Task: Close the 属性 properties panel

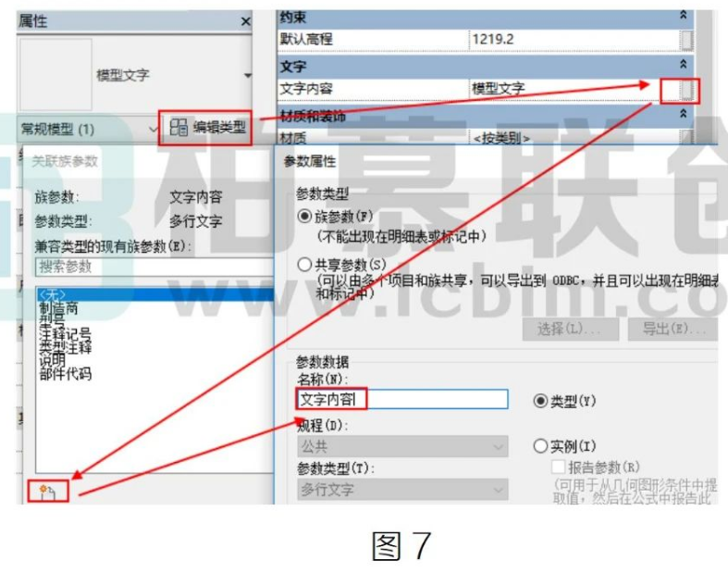Action: (x=246, y=21)
